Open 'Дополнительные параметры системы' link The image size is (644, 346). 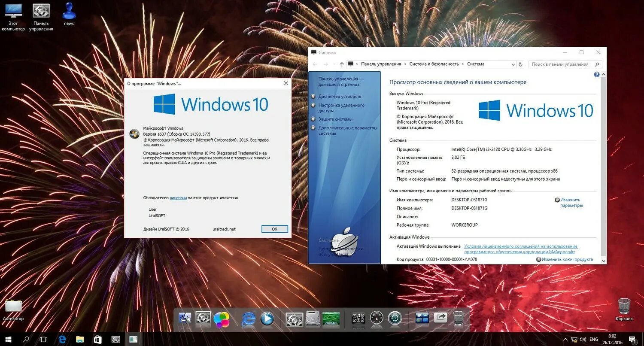pos(348,131)
